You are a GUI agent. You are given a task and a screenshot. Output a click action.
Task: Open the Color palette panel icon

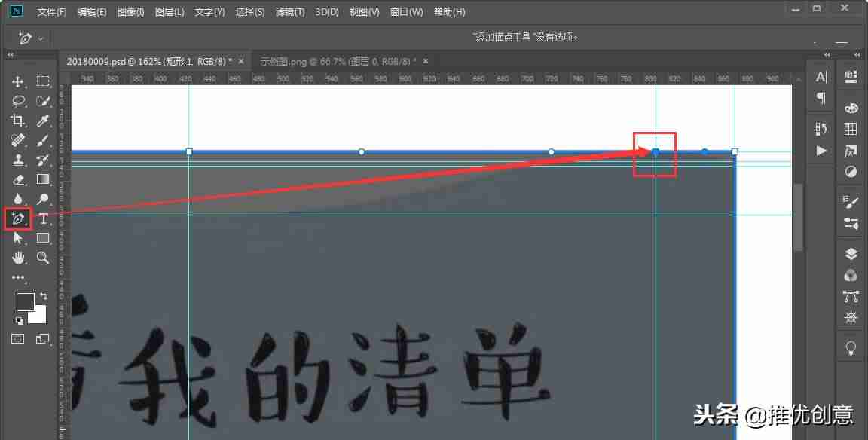(x=851, y=108)
